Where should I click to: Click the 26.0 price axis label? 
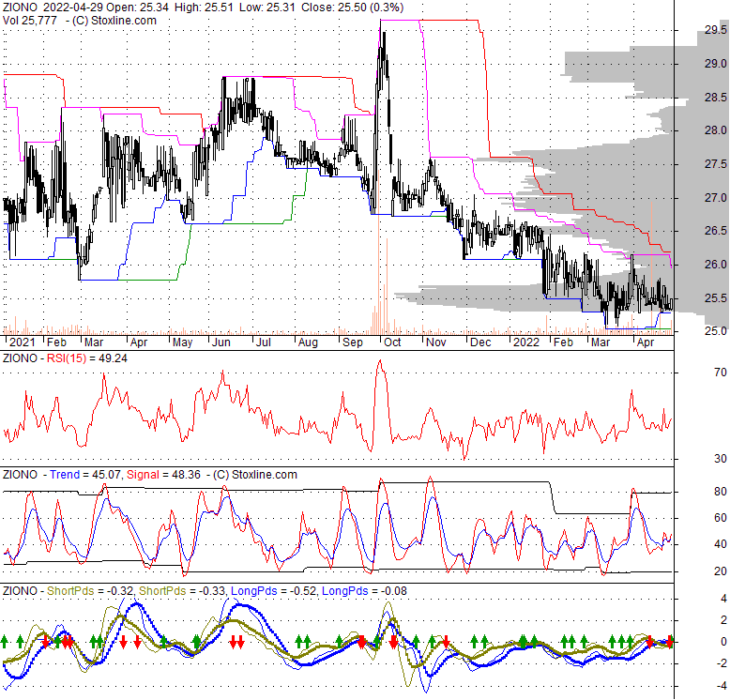[715, 265]
